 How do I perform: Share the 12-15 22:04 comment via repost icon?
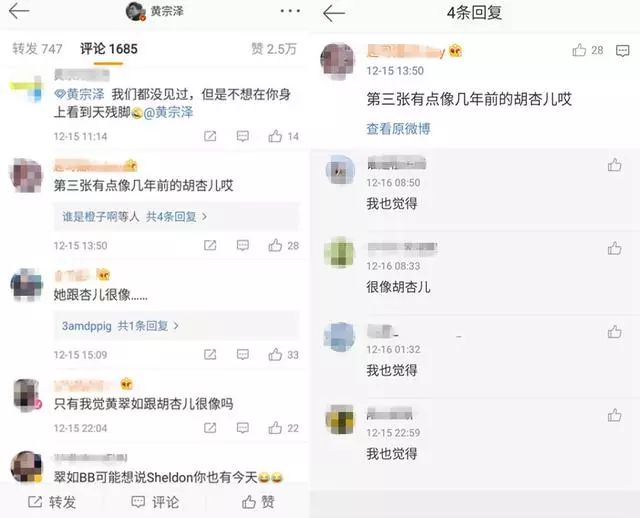(x=210, y=428)
